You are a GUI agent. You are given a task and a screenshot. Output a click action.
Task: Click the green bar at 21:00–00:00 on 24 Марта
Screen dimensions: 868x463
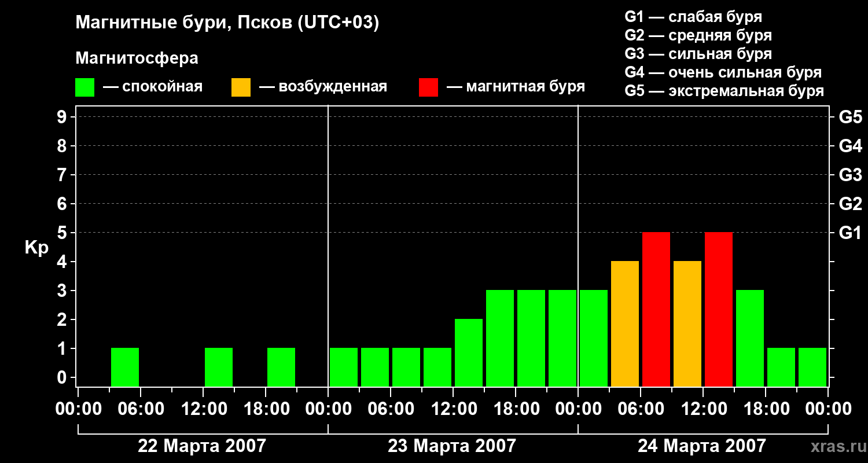(x=812, y=367)
